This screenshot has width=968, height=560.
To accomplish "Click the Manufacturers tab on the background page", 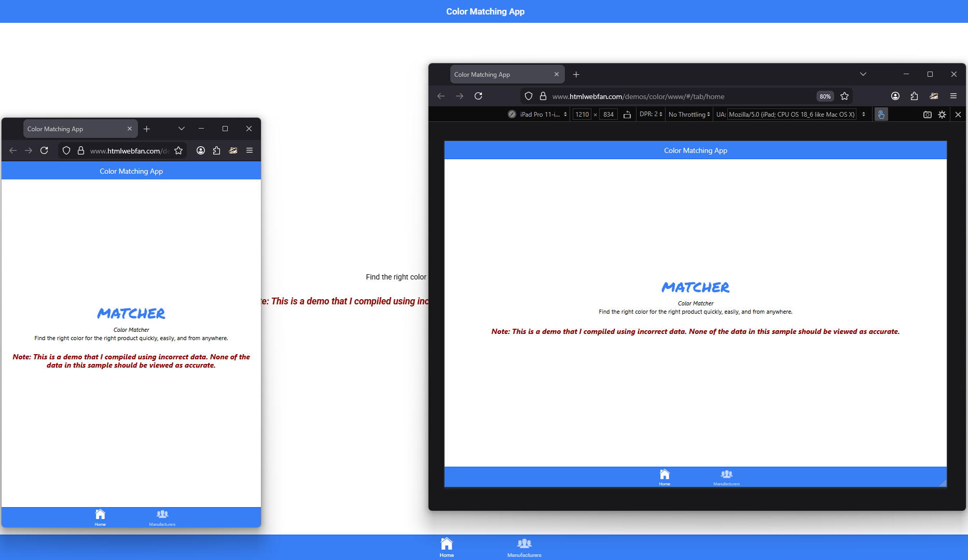I will [524, 547].
